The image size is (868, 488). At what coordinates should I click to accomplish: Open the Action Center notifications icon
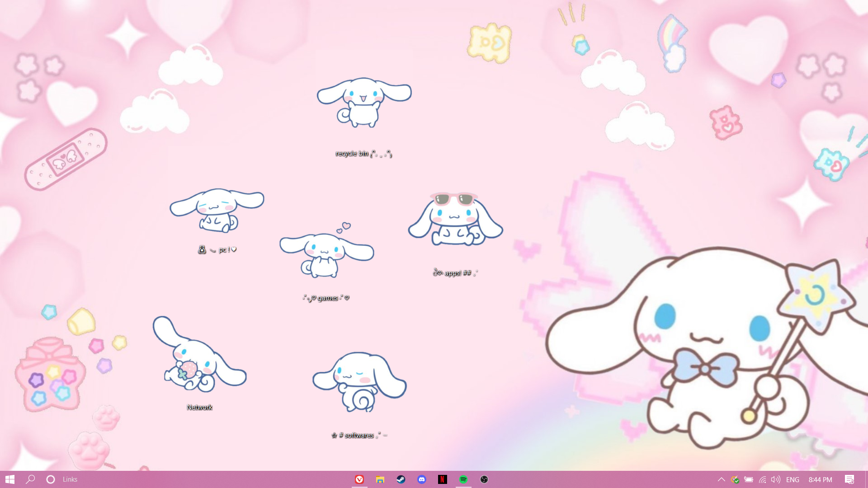click(849, 479)
